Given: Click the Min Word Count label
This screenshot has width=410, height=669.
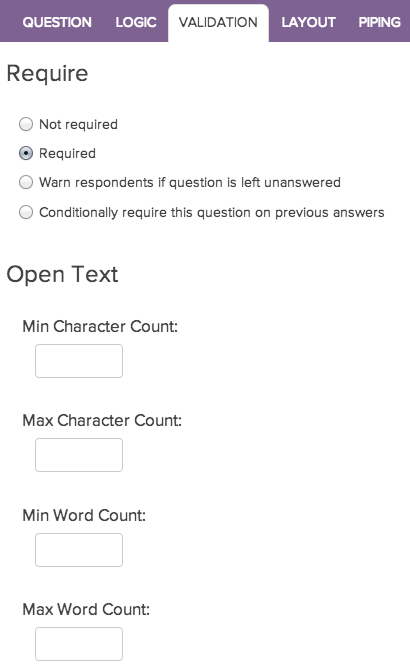Looking at the screenshot, I should coord(84,515).
